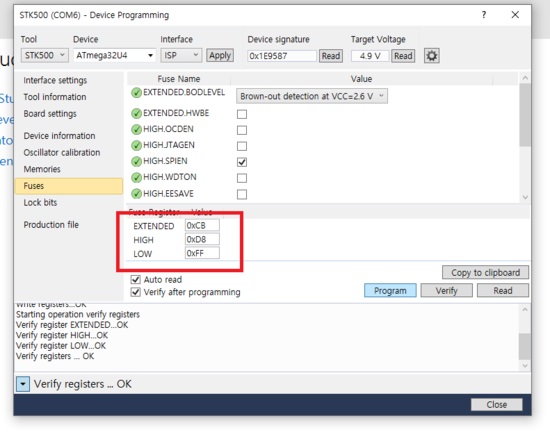The width and height of the screenshot is (550, 432).
Task: Click the fuse list vertical scrollbar thumb
Action: [x=525, y=115]
